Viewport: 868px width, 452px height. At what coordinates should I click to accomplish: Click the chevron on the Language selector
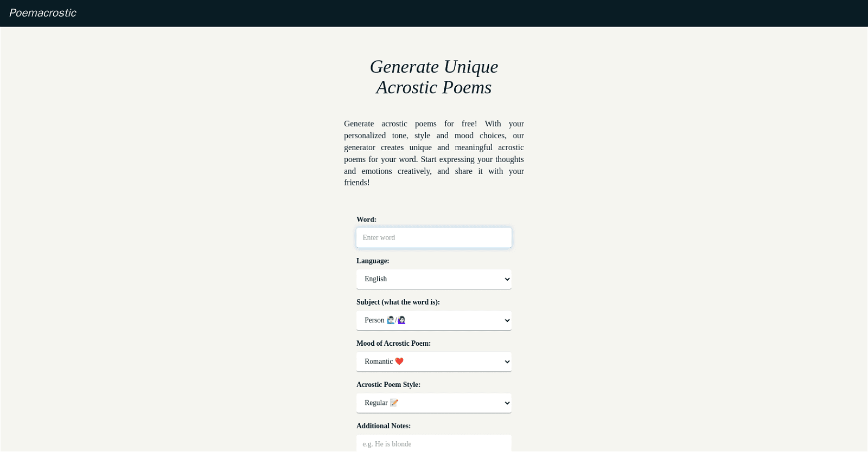click(x=506, y=279)
